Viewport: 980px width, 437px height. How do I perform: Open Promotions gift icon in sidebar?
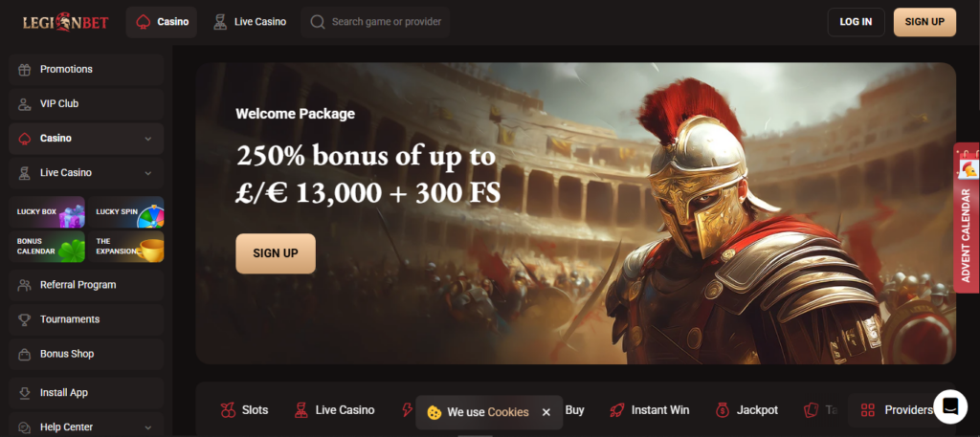tap(24, 69)
